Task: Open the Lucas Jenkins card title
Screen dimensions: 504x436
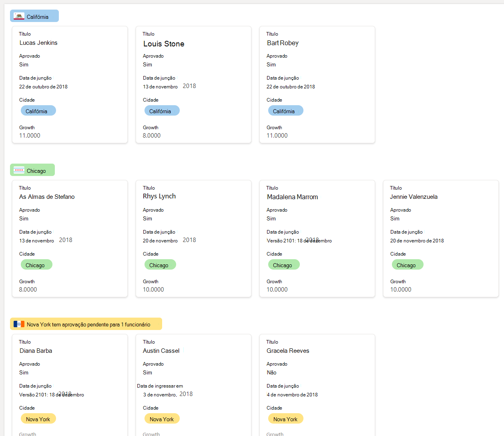Action: 38,43
